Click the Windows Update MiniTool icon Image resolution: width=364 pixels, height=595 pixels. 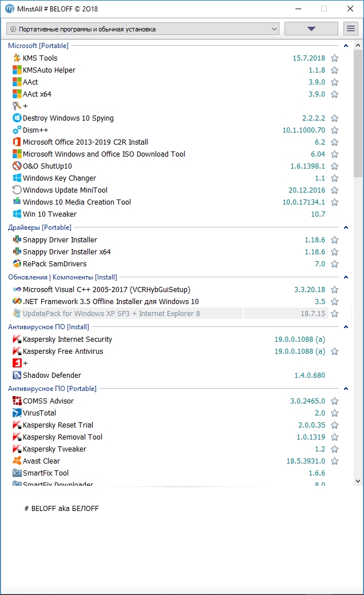[17, 190]
